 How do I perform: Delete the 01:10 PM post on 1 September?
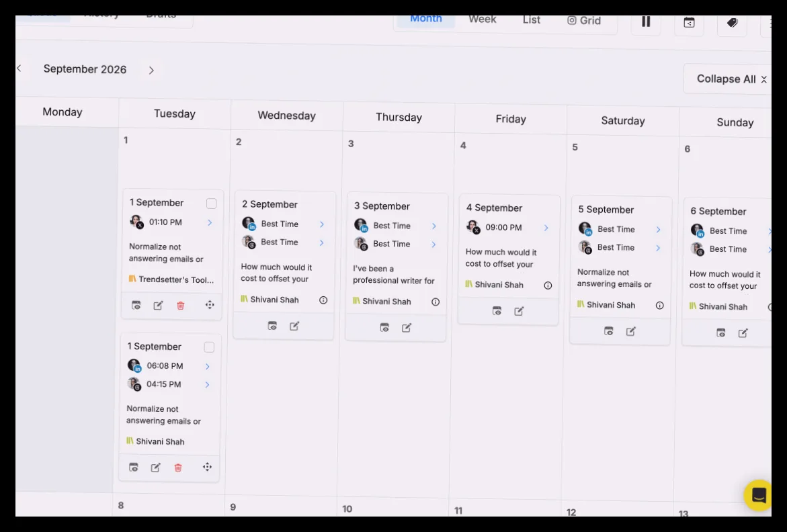pyautogui.click(x=181, y=306)
